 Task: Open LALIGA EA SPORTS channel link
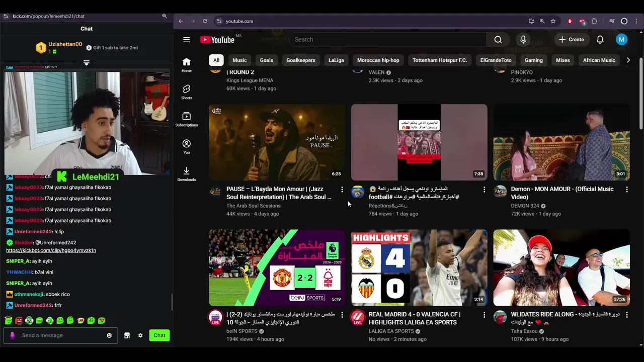point(391,331)
